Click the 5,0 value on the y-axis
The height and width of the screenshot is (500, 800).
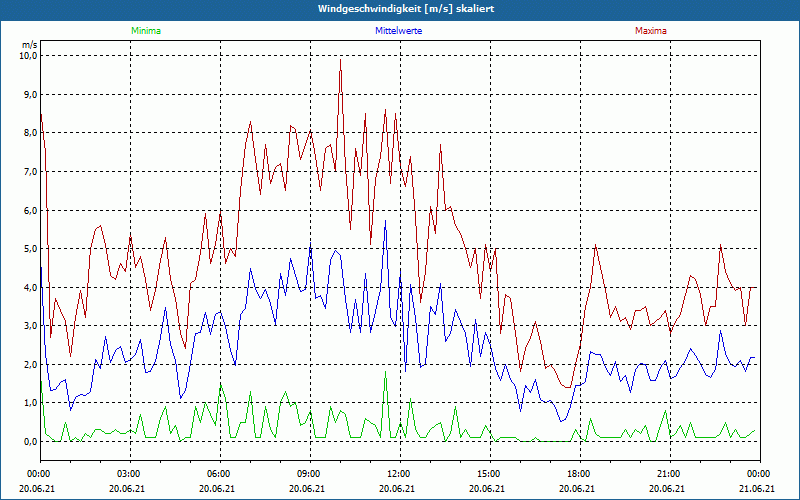[x=29, y=249]
